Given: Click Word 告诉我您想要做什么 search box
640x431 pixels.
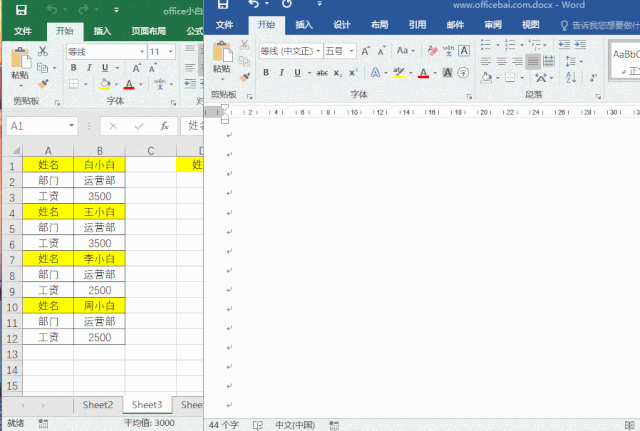Looking at the screenshot, I should (599, 26).
